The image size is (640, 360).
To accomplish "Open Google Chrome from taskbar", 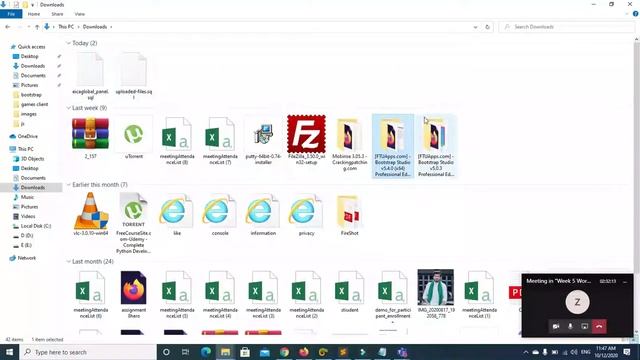I will tap(284, 352).
